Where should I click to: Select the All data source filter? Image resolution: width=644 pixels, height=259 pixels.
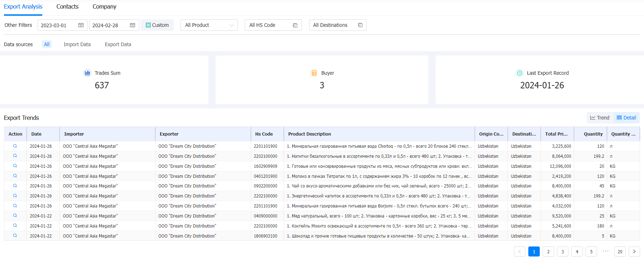coord(47,44)
